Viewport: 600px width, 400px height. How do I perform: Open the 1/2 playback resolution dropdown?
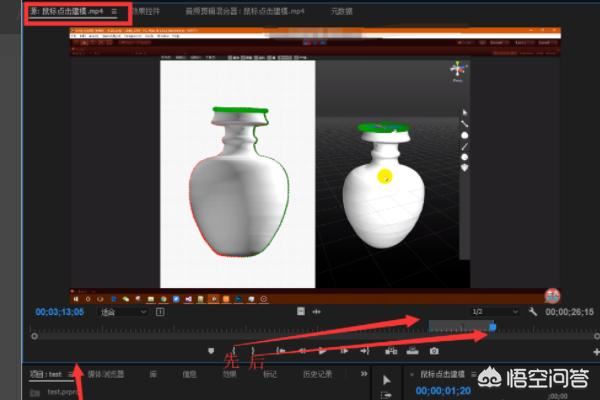coord(480,312)
